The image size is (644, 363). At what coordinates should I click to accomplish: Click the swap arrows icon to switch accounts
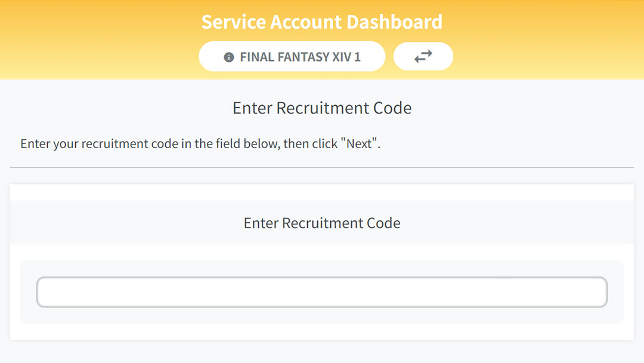point(423,56)
